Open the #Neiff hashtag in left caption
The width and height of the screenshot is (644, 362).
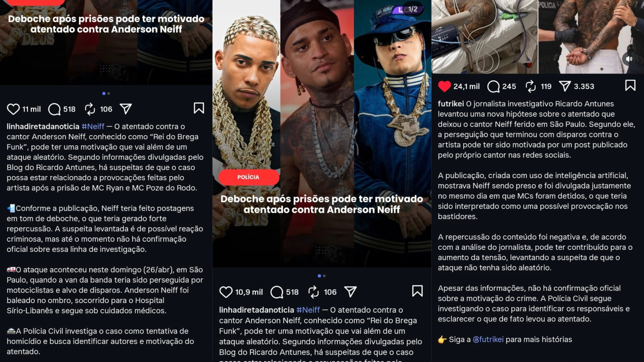click(x=93, y=126)
